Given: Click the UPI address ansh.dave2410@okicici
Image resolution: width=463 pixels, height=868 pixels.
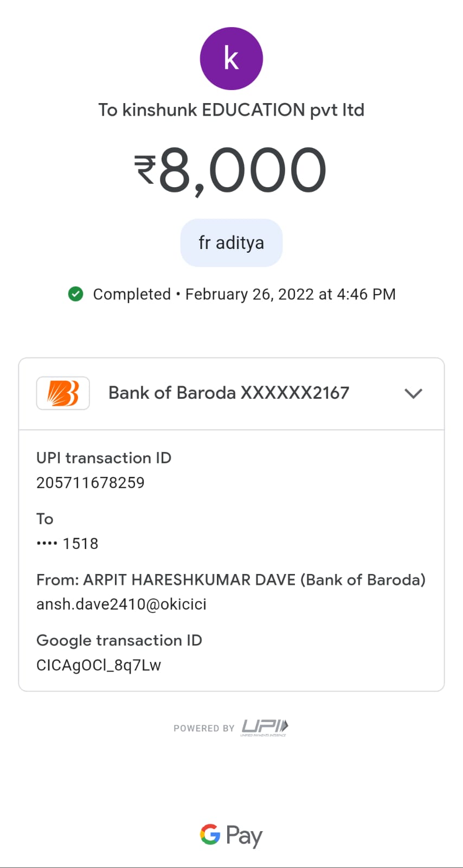Looking at the screenshot, I should 121,604.
